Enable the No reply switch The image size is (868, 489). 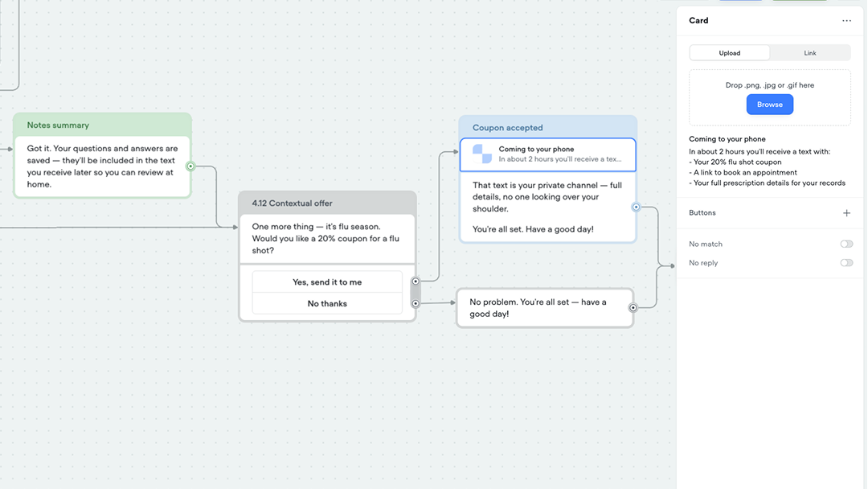pos(846,263)
